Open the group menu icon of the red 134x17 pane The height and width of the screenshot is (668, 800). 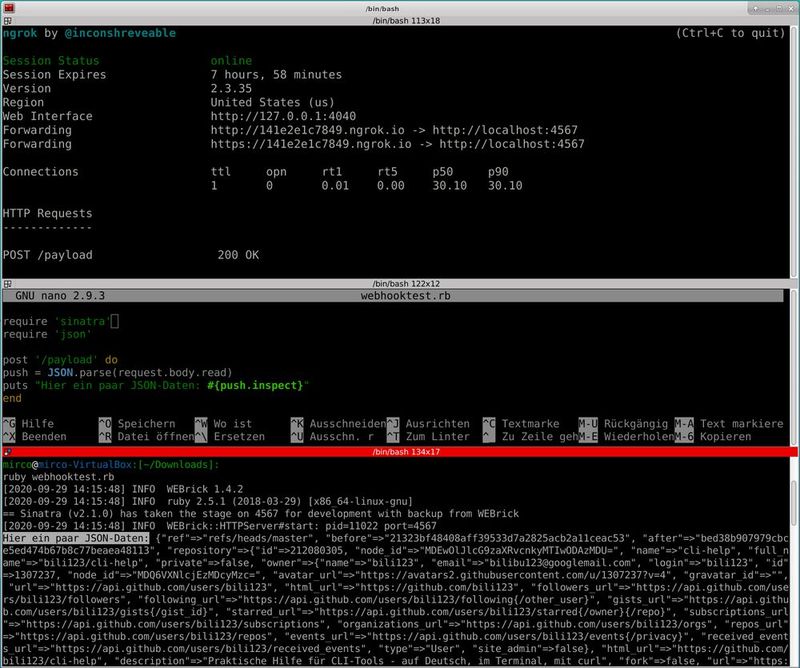(x=8, y=452)
